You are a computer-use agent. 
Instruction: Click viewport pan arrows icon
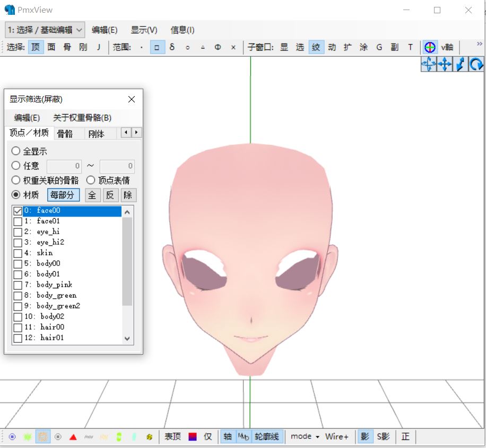pyautogui.click(x=445, y=64)
